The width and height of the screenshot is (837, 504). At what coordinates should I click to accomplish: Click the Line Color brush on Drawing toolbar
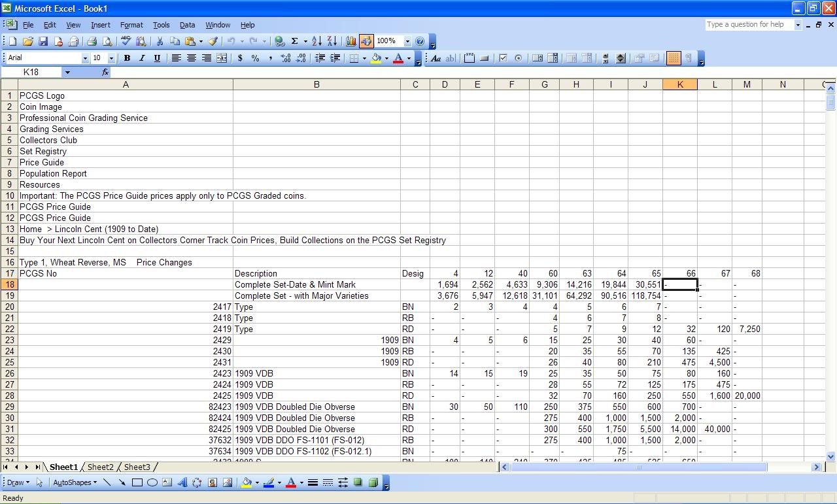pyautogui.click(x=269, y=483)
